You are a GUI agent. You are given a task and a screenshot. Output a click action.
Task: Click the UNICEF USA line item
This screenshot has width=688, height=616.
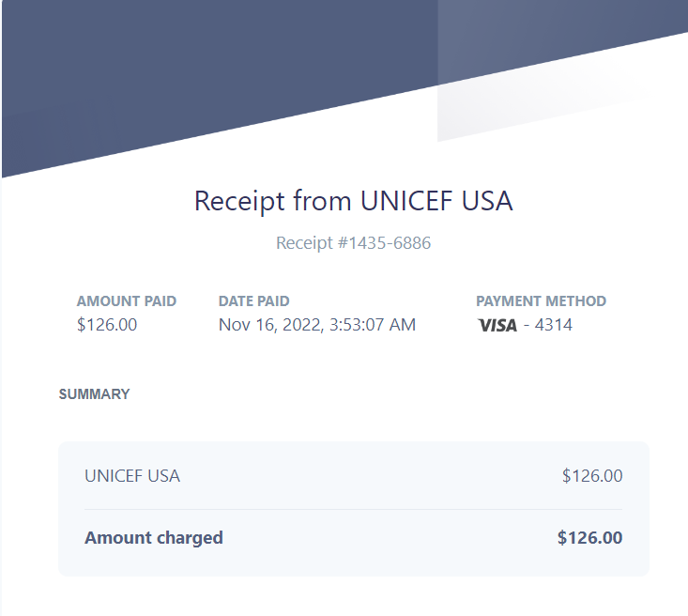[132, 476]
